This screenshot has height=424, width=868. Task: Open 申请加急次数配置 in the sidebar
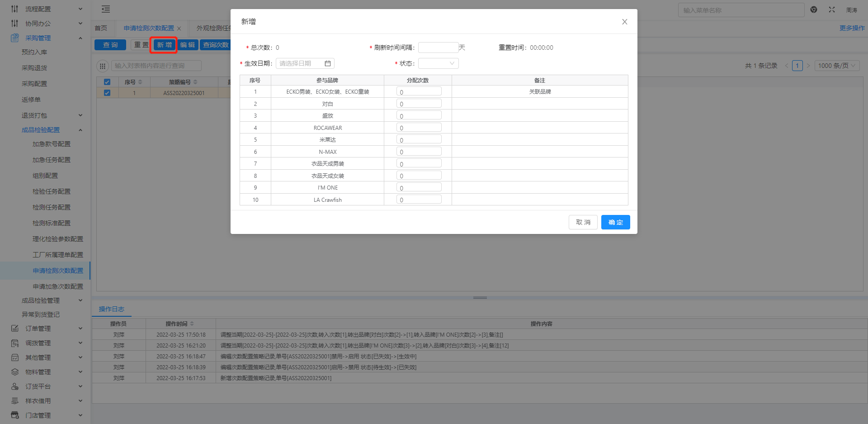pyautogui.click(x=58, y=286)
